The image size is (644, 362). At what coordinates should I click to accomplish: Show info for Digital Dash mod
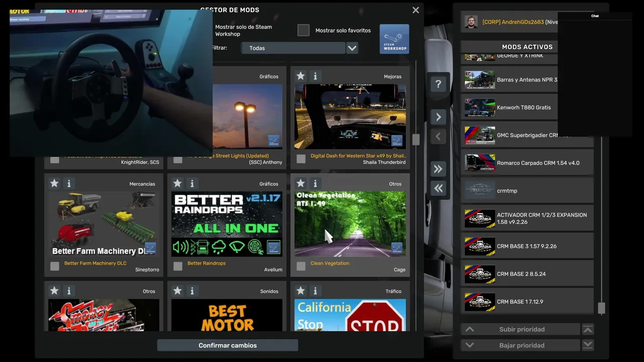click(315, 76)
